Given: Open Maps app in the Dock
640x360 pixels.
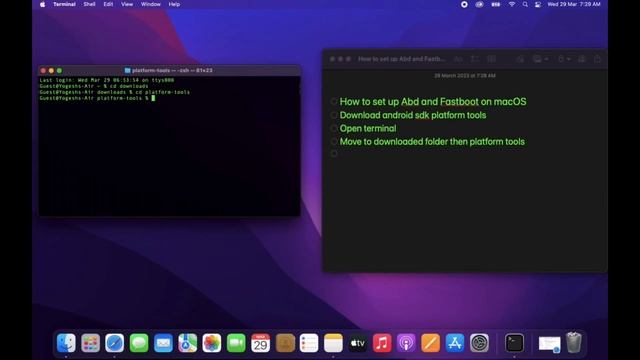Looking at the screenshot, I should 187,343.
